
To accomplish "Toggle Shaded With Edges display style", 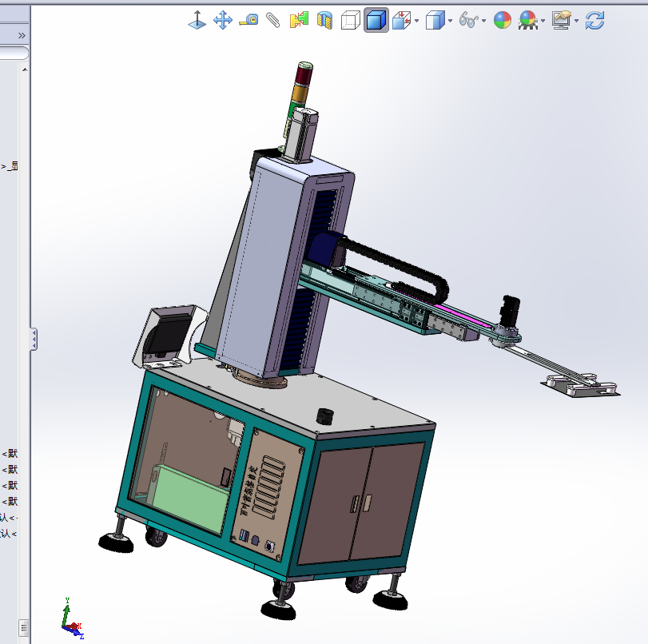I will click(x=376, y=20).
